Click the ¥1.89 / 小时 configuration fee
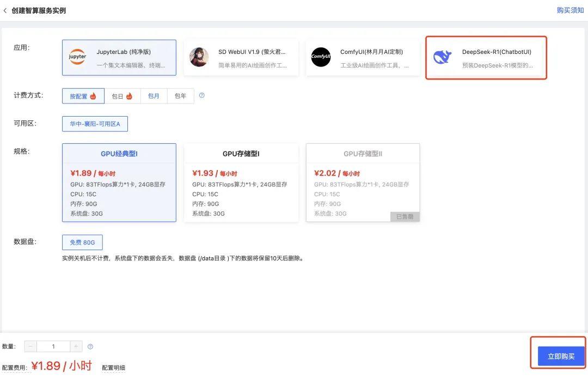Screen dimensions: 588x376 pyautogui.click(x=62, y=366)
